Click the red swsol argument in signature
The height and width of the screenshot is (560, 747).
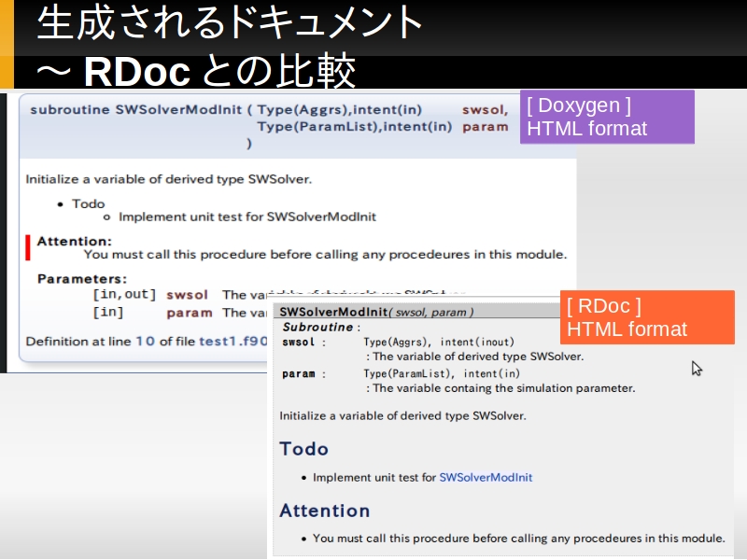click(484, 109)
